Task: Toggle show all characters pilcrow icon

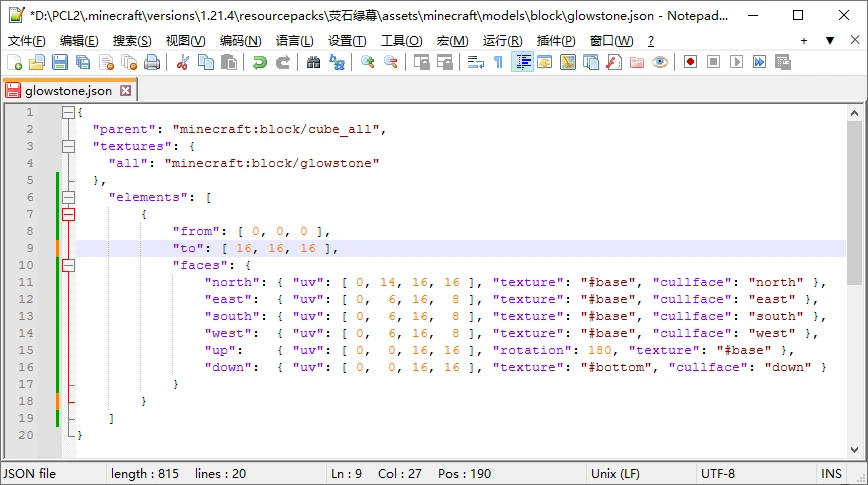Action: point(498,62)
